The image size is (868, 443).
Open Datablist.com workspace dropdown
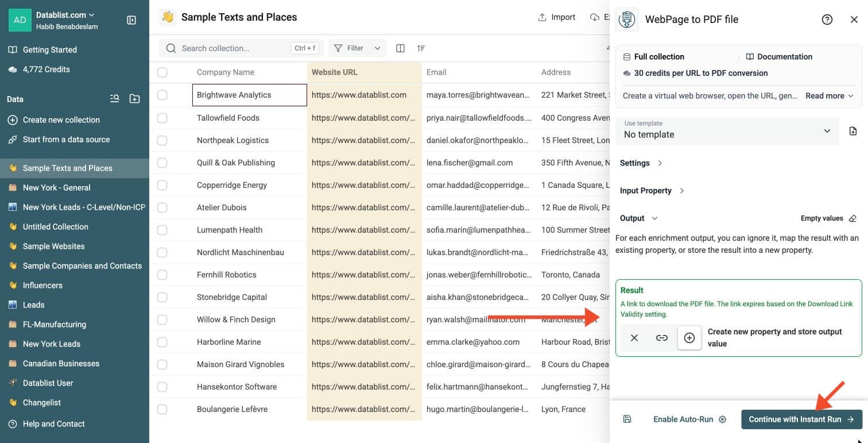click(x=65, y=15)
